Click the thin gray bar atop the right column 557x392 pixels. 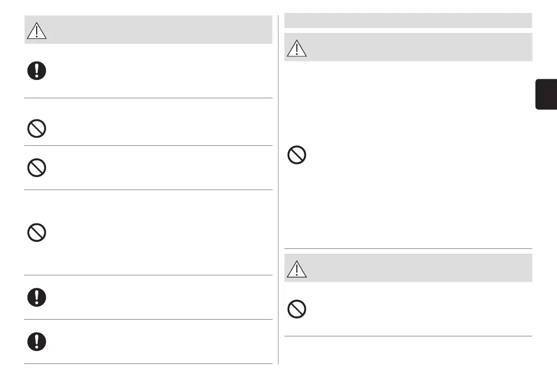408,21
